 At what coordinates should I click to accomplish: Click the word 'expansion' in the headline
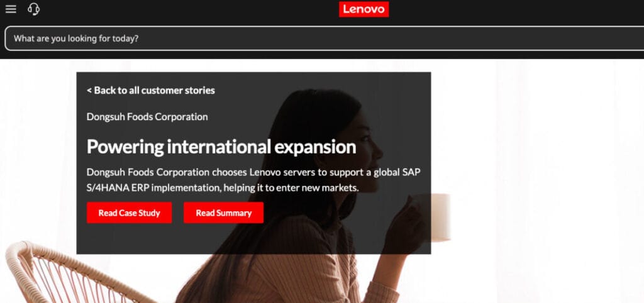coord(315,147)
